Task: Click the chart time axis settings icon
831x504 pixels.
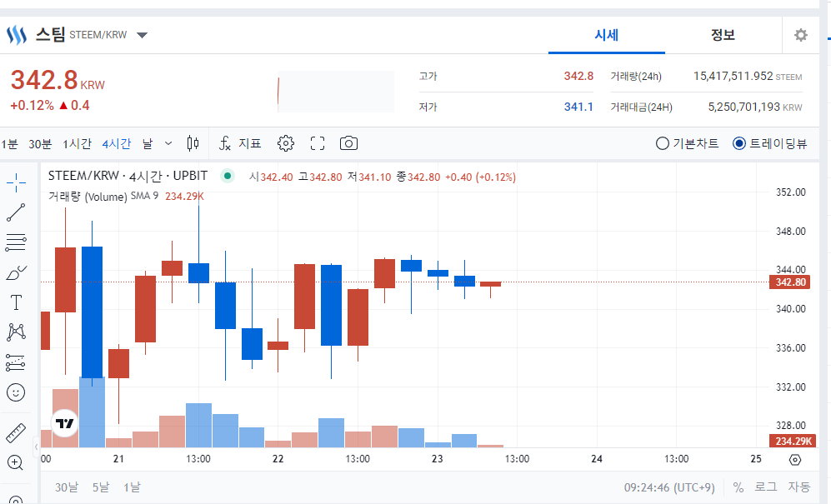Action: pyautogui.click(x=795, y=460)
